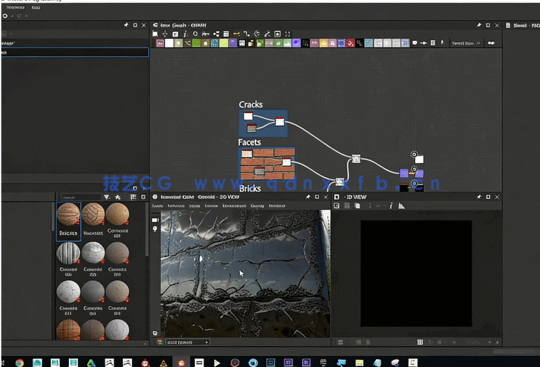
Task: Click the hierarchy tree icon in graph toolbar
Action: (x=216, y=34)
